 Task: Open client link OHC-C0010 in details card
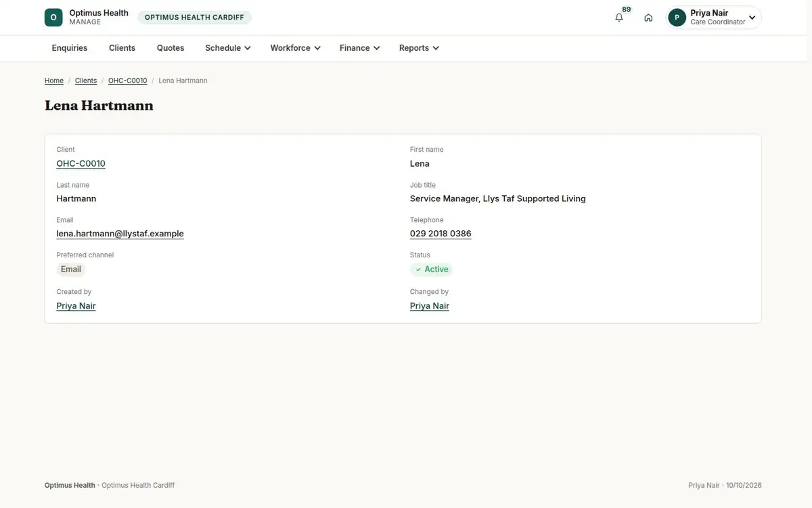(x=81, y=163)
